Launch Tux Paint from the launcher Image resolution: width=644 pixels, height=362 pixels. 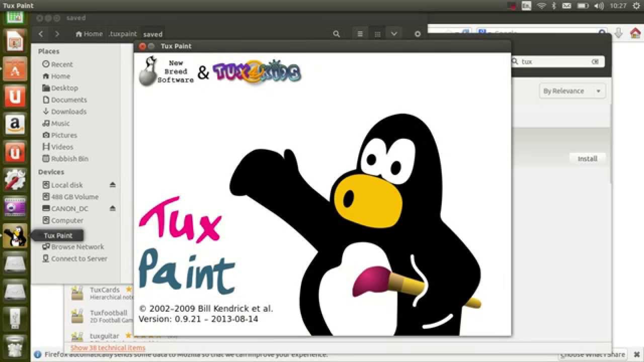click(x=15, y=236)
